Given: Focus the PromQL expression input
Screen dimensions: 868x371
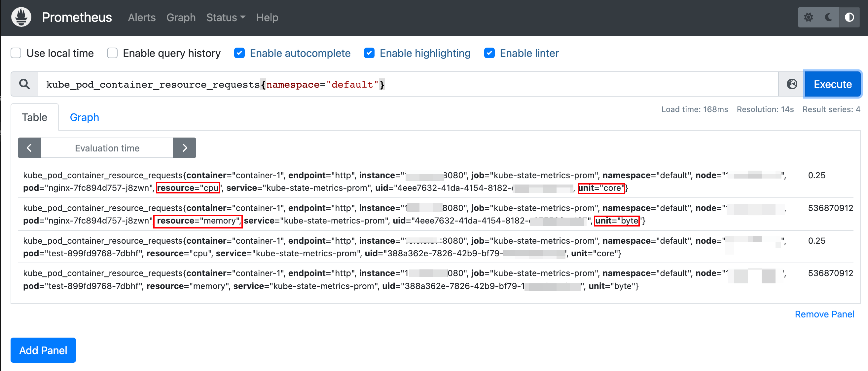Looking at the screenshot, I should (x=408, y=84).
